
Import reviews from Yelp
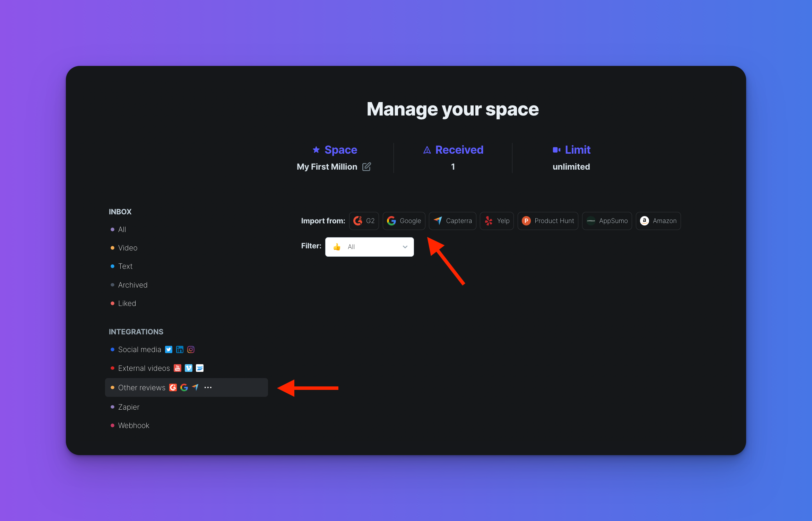click(x=496, y=221)
